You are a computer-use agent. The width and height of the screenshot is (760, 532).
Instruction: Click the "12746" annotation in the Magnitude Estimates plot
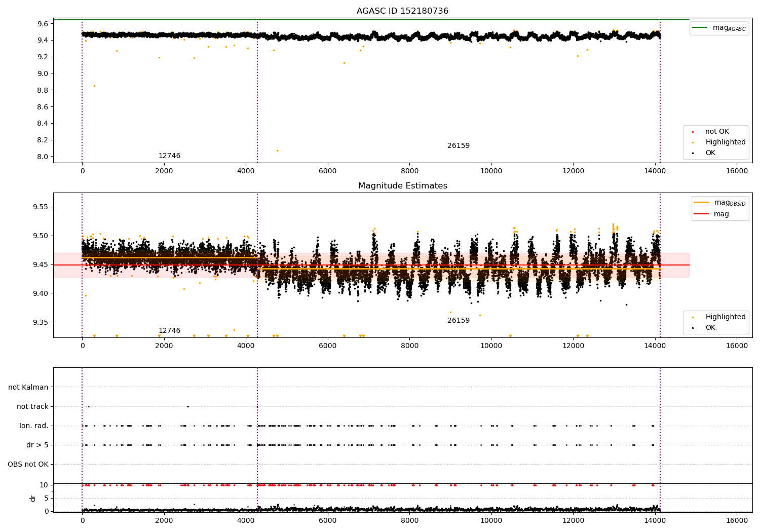point(169,331)
